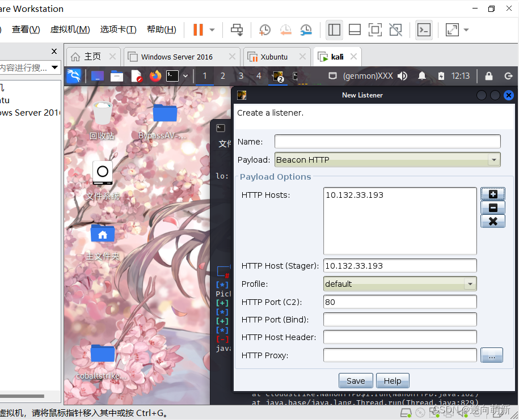Viewport: 519px width, 420px height.
Task: Open the 帮助(H) menu
Action: click(x=162, y=29)
